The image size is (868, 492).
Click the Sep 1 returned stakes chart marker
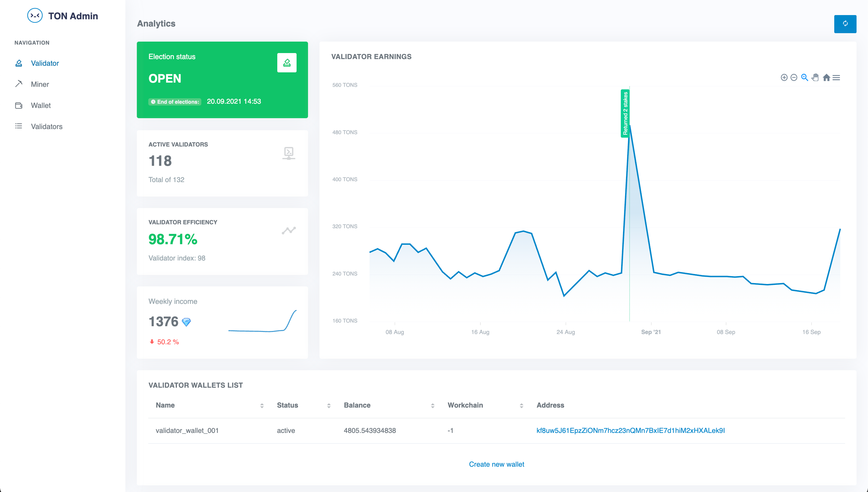pos(626,113)
